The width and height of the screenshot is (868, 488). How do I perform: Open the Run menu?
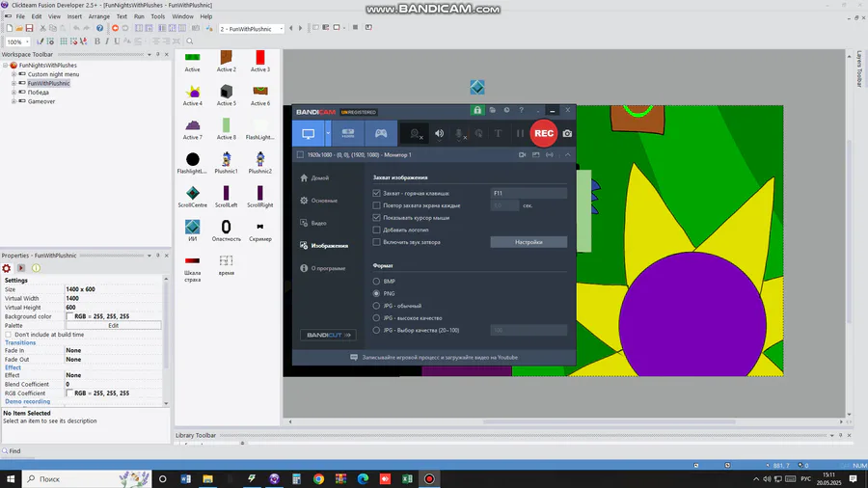point(139,16)
